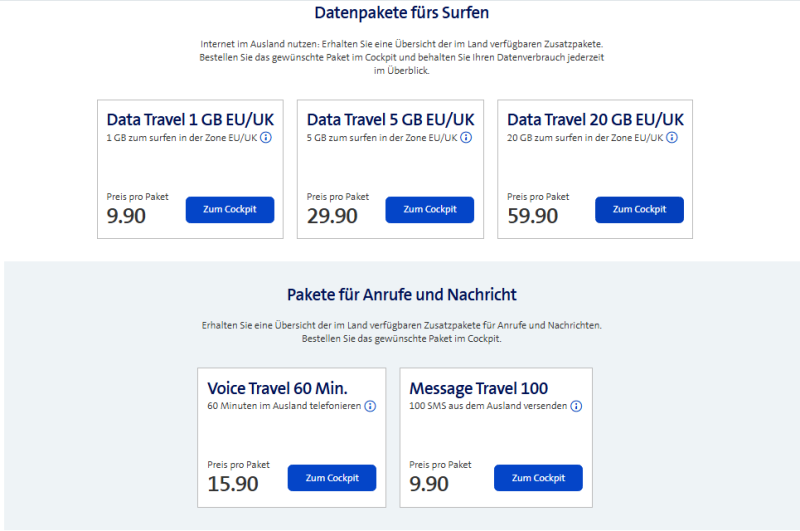Open Zum Cockpit for Message Travel 100
The image size is (800, 531).
click(537, 478)
